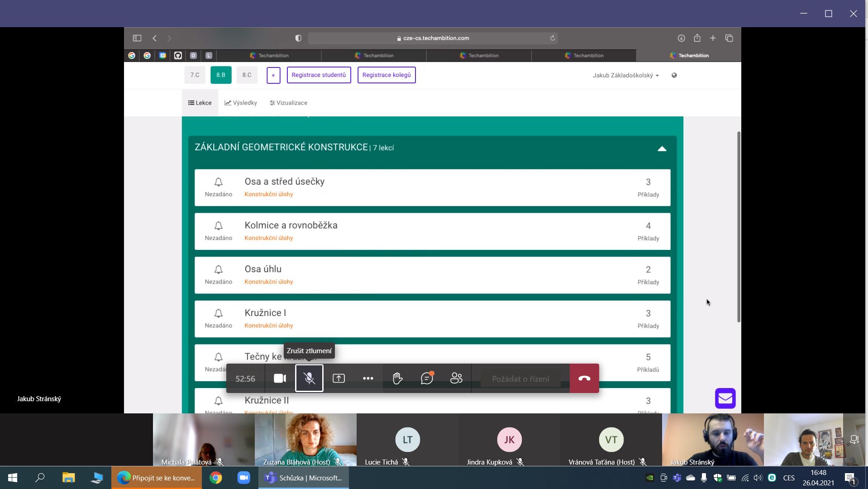This screenshot has width=868, height=489.
Task: Unmute the microphone in meeting toolbar
Action: tap(309, 379)
